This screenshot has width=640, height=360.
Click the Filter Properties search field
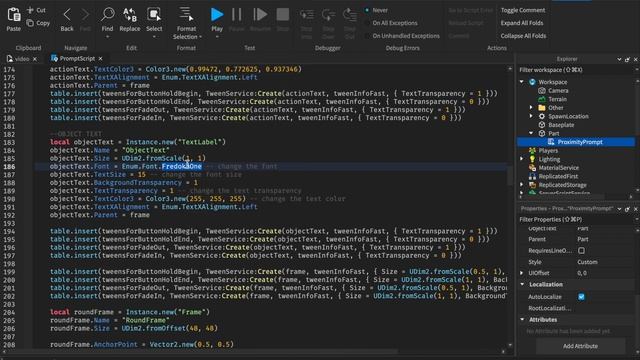pos(576,219)
